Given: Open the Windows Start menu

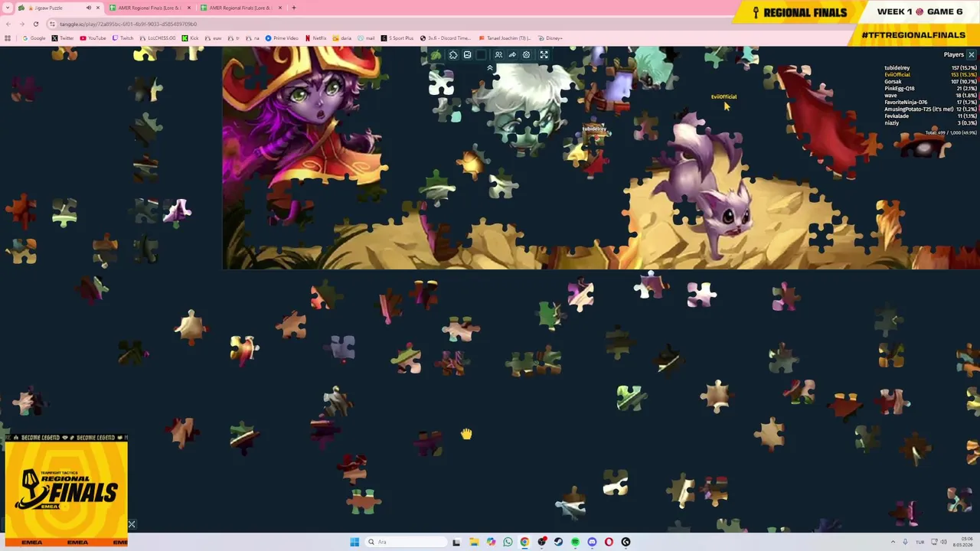Looking at the screenshot, I should (x=354, y=542).
